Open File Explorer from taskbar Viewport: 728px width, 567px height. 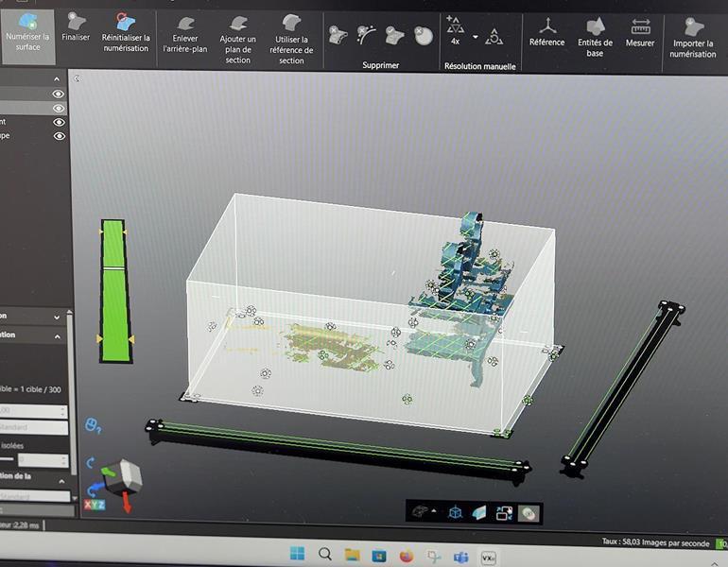tap(353, 555)
